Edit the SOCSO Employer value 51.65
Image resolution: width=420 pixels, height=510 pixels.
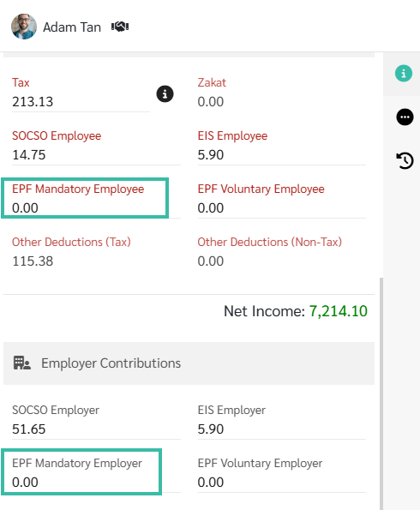96,429
